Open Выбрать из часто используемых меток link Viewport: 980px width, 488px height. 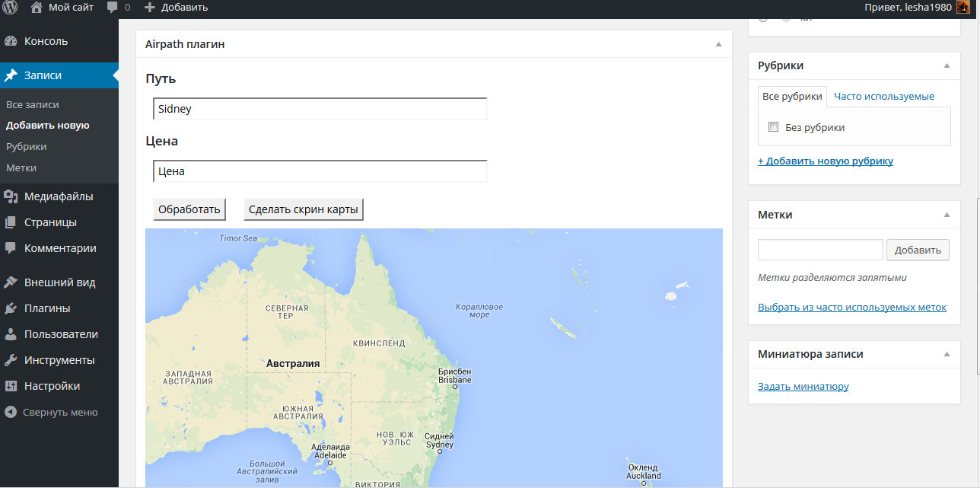click(852, 308)
